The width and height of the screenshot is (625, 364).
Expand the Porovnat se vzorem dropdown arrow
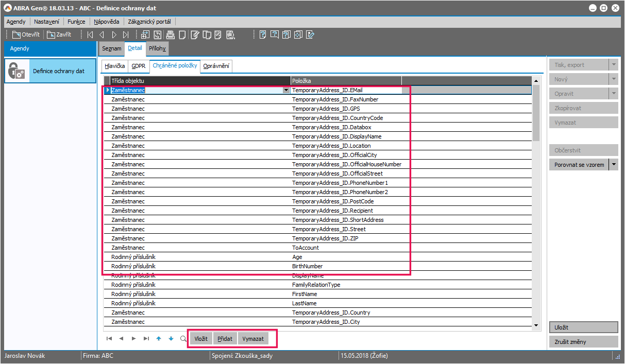point(613,165)
